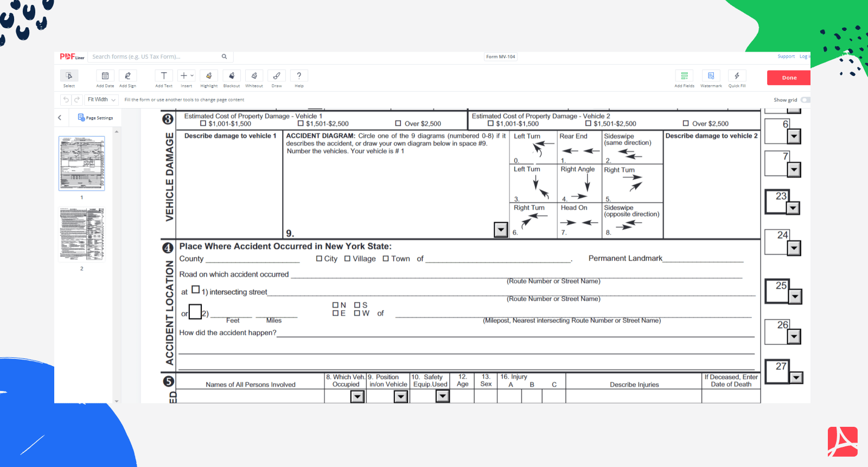868x467 pixels.
Task: Check the intersecting street box
Action: (x=195, y=290)
